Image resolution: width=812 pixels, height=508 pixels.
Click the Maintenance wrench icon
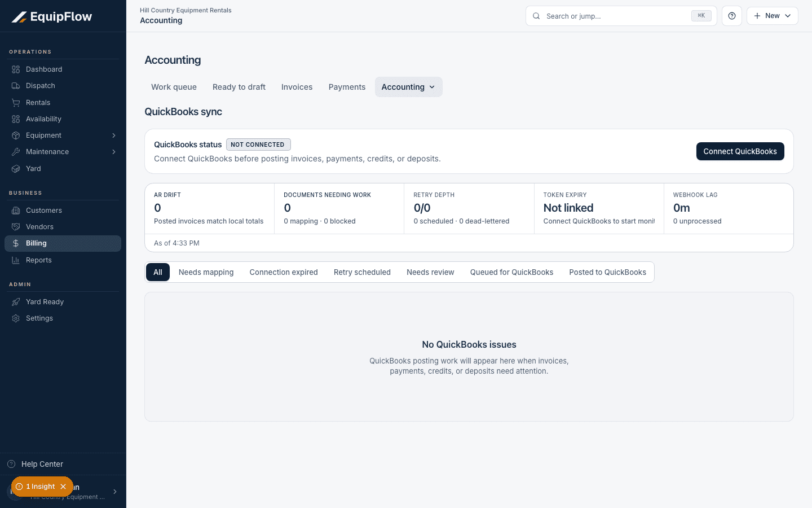coord(16,152)
